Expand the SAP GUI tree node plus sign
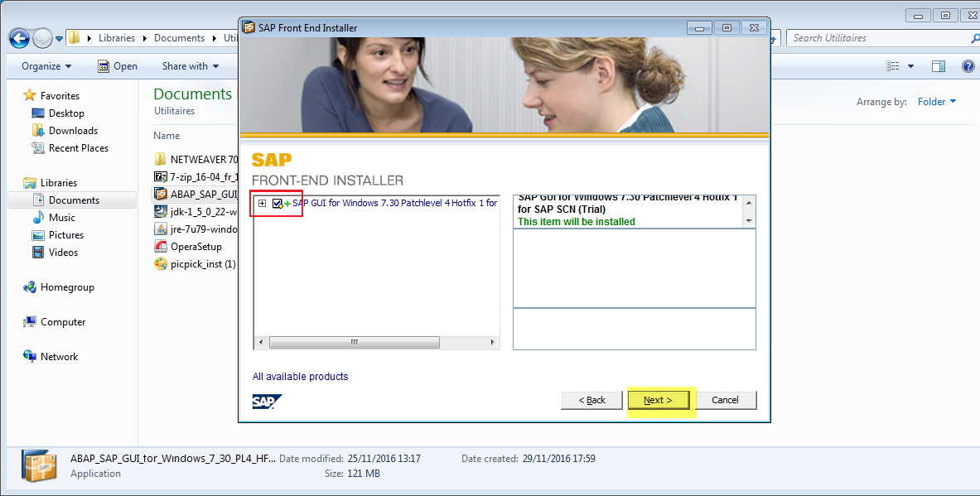980x496 pixels. click(x=262, y=202)
